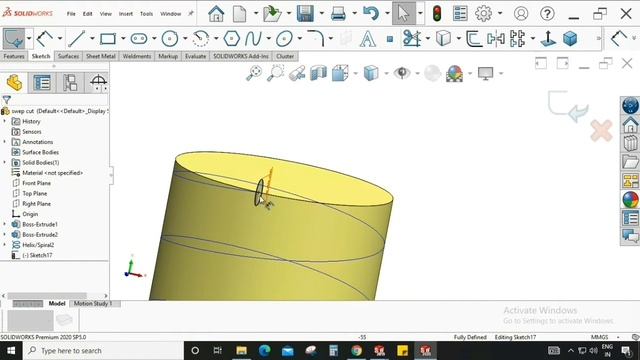The image size is (640, 360).
Task: Select the Spline sketch tool
Action: (x=253, y=39)
